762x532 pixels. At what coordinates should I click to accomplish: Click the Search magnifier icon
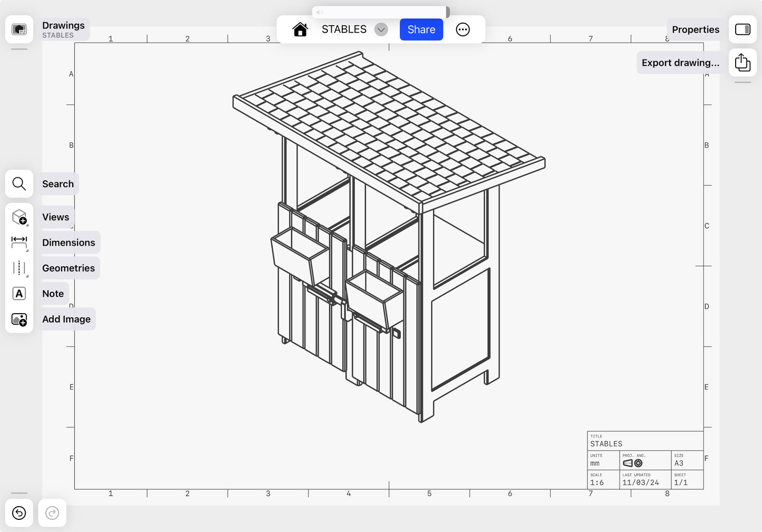tap(19, 184)
